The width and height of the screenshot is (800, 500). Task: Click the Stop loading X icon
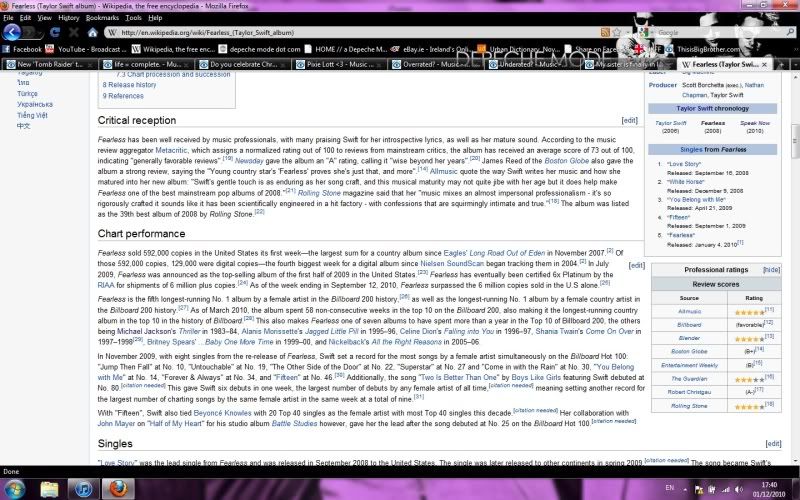click(x=73, y=32)
